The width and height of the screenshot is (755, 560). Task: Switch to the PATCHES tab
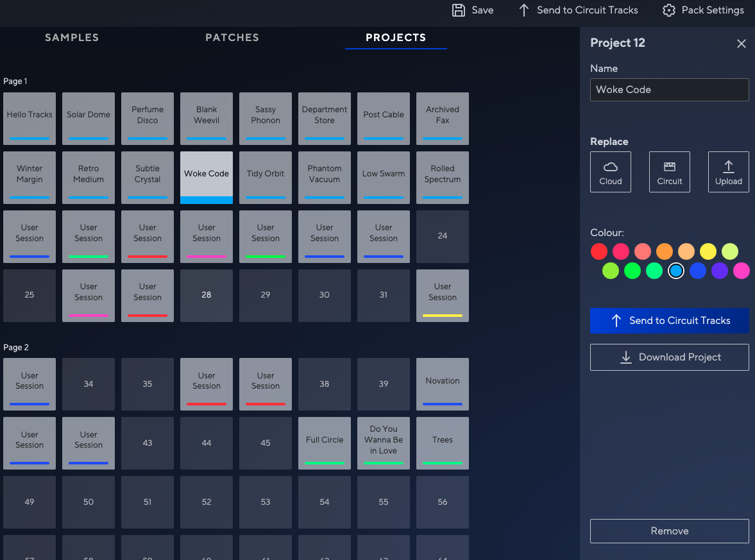232,38
